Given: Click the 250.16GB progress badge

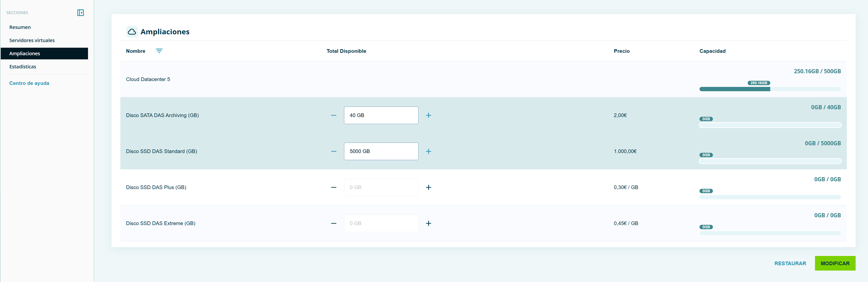Looking at the screenshot, I should [x=759, y=83].
